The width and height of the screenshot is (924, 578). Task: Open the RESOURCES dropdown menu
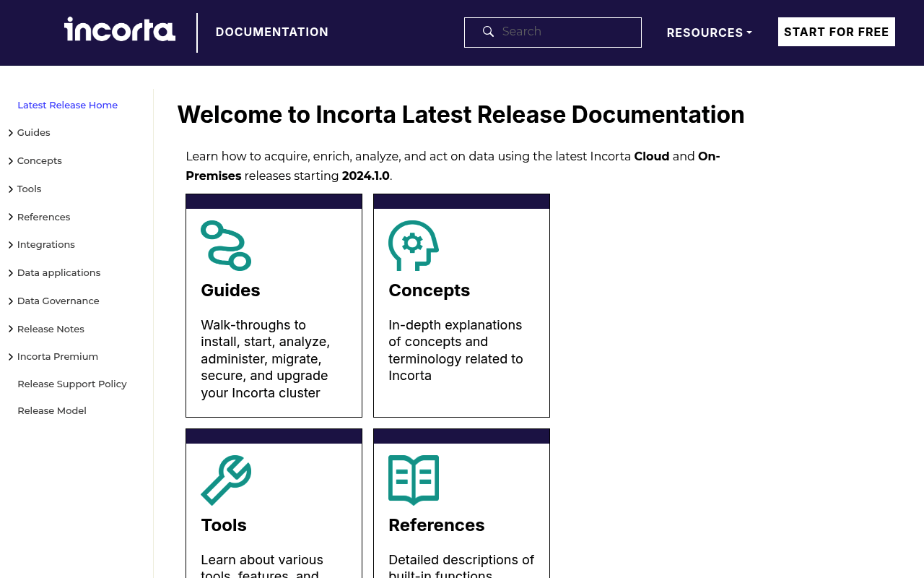709,33
